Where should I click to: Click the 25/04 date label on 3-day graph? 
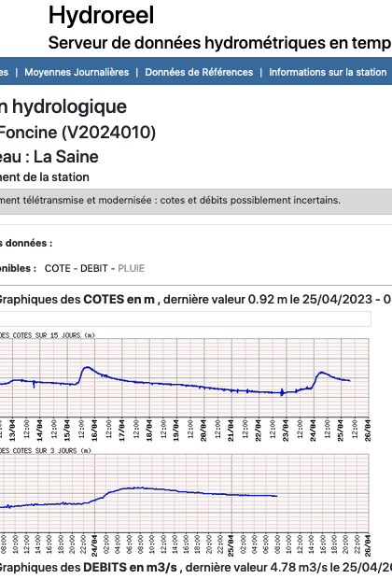(x=231, y=545)
